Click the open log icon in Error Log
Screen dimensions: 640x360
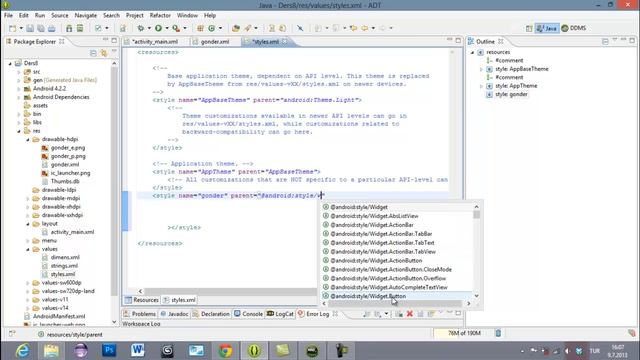point(420,314)
